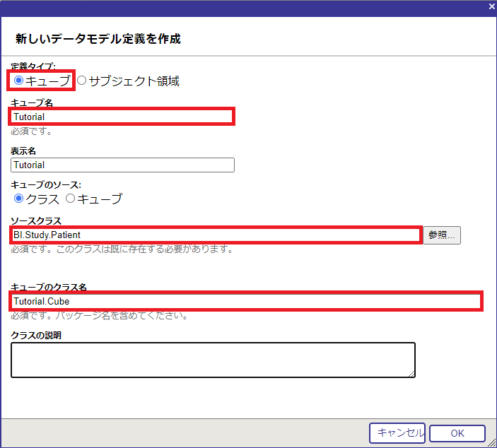Close the dialog with the top-right X

[x=491, y=6]
